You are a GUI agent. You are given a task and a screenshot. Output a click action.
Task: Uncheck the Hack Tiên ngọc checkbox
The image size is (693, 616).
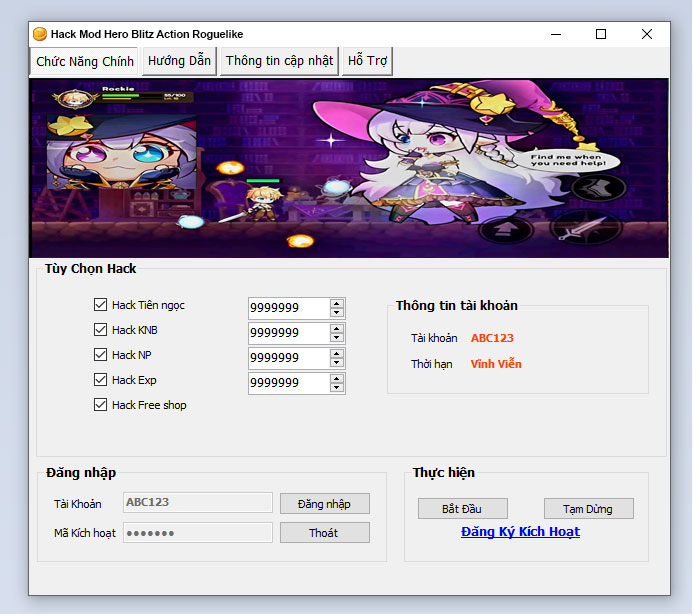(x=100, y=304)
